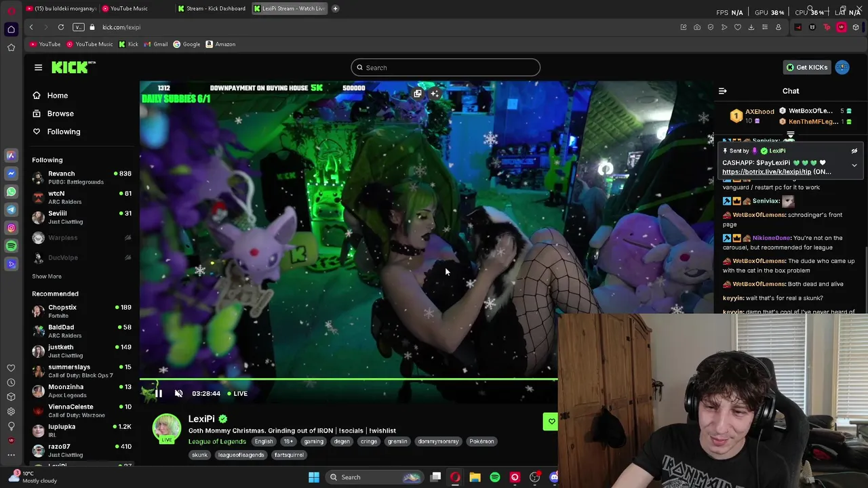Open Browse in Kick sidebar
The image size is (868, 488).
pyautogui.click(x=53, y=113)
